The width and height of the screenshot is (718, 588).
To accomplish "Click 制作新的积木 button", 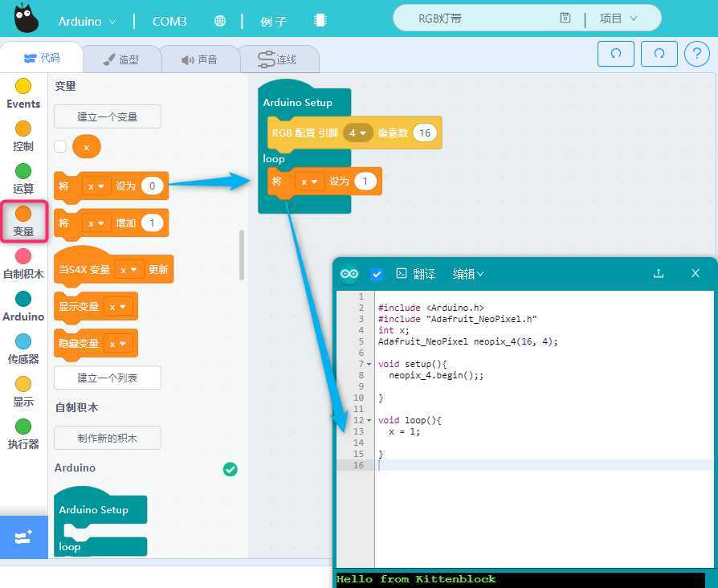I will (108, 438).
